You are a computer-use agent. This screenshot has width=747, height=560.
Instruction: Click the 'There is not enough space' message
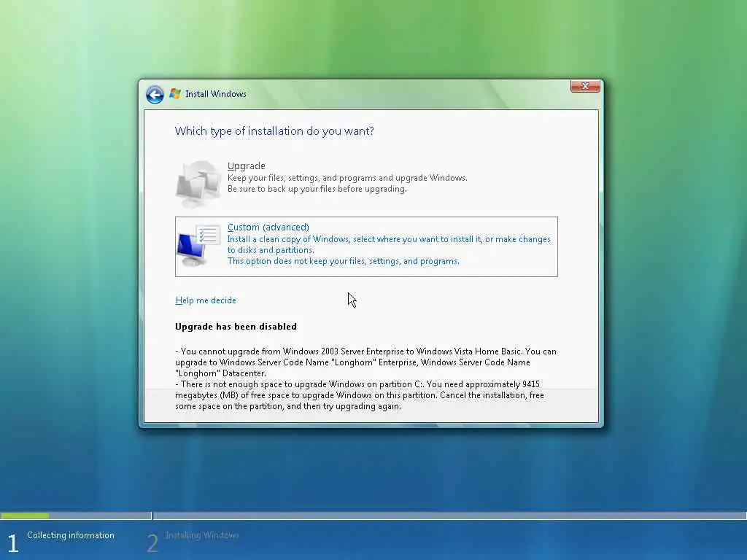coord(360,395)
